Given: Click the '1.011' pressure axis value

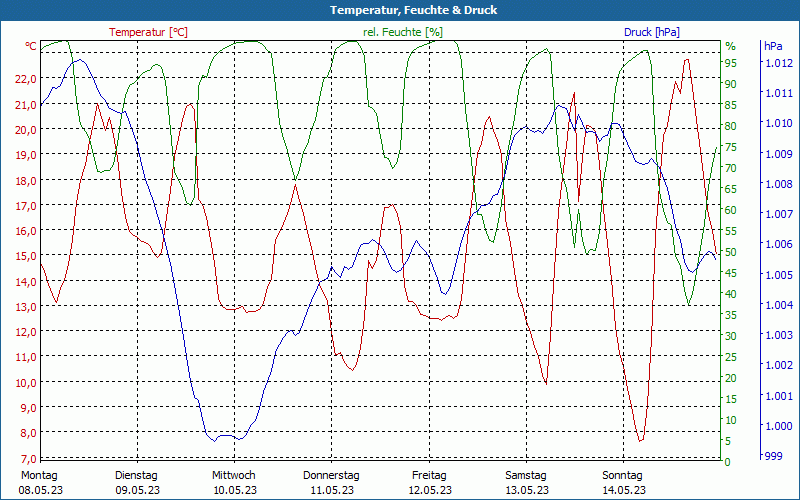Looking at the screenshot, I should click(x=780, y=93).
